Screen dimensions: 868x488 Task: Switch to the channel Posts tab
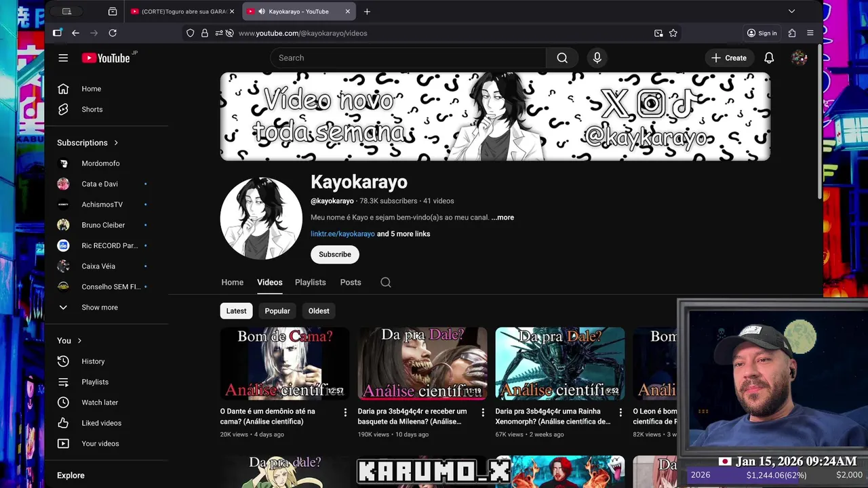tap(351, 282)
